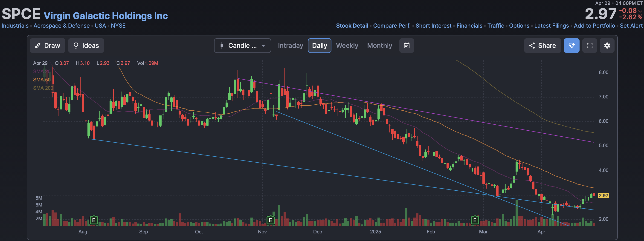Open Compare Perf. link

pos(392,26)
